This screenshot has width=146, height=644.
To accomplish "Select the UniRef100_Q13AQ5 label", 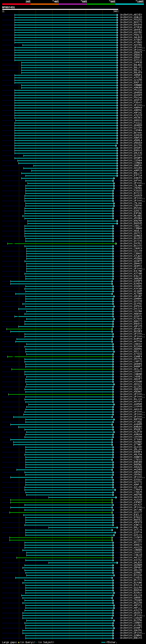I will point(131,291).
